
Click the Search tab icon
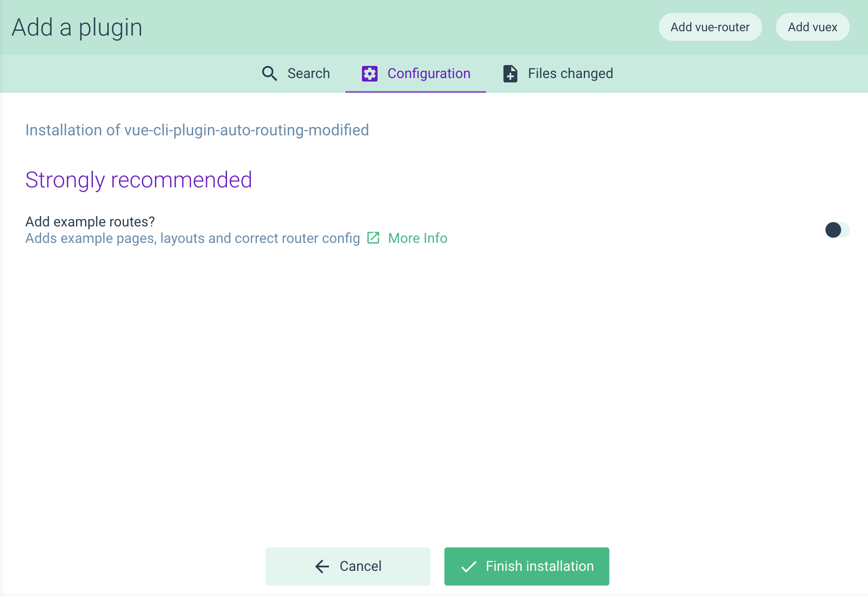point(270,73)
